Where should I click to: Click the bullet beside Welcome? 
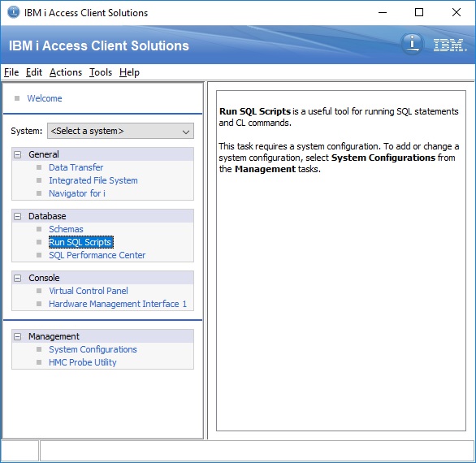click(x=17, y=98)
